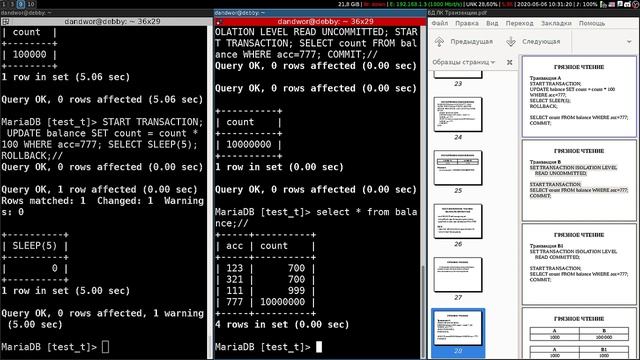Open the Правка menu
Image resolution: width=640 pixels, height=360 pixels.
pos(467,23)
